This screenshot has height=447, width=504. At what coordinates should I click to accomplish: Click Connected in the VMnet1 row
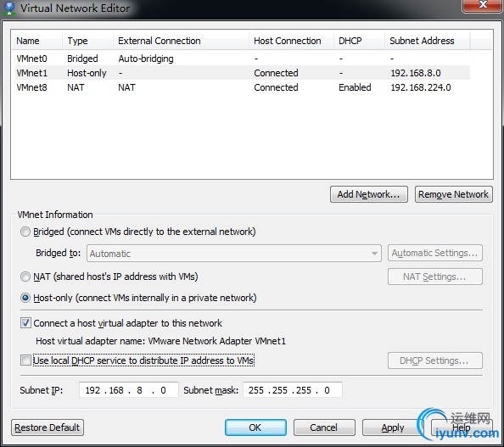[276, 73]
